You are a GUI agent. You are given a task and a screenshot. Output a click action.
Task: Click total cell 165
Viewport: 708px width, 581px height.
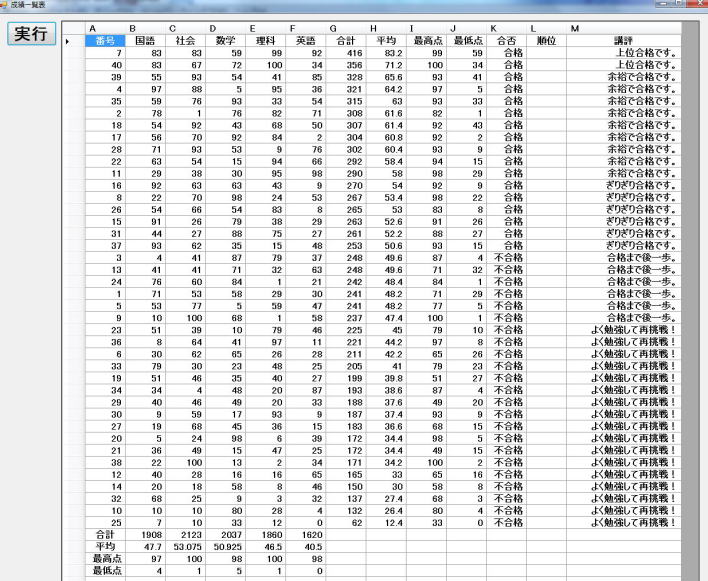346,475
